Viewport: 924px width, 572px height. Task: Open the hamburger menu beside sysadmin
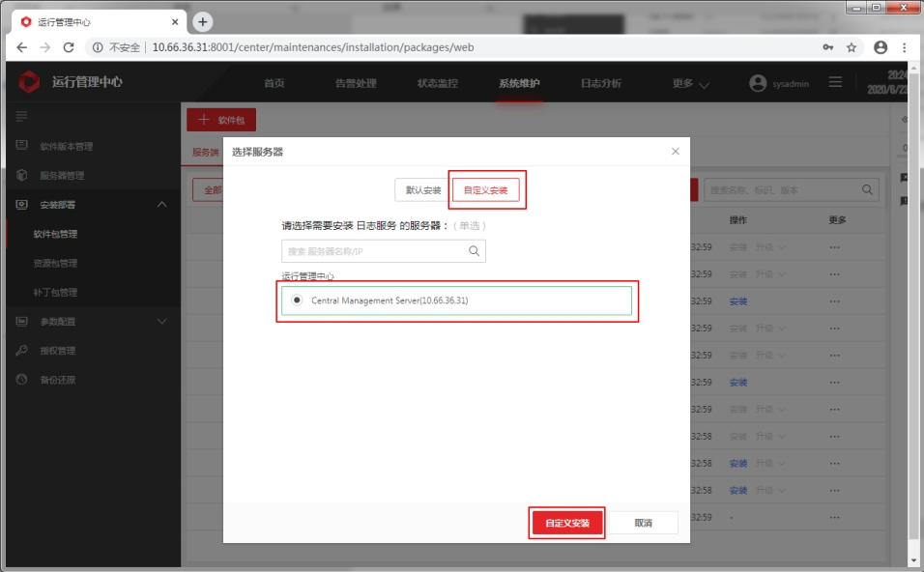(835, 83)
